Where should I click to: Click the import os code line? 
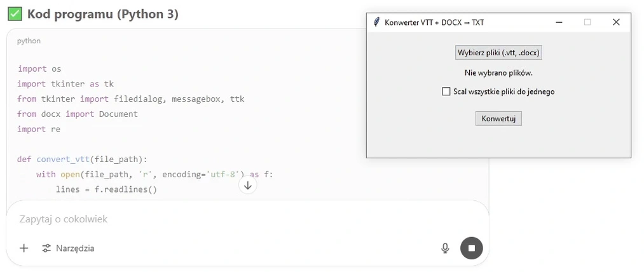[39, 69]
